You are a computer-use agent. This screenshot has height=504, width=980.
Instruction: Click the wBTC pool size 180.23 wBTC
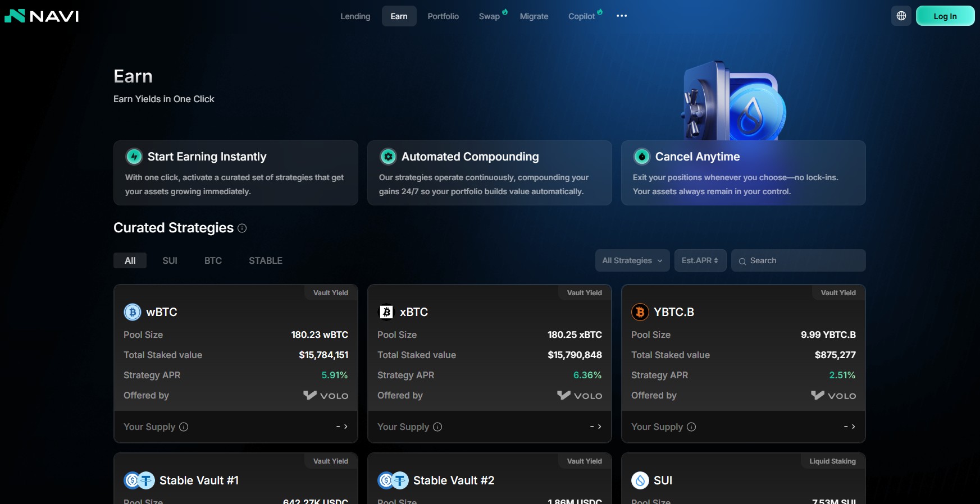(x=320, y=335)
